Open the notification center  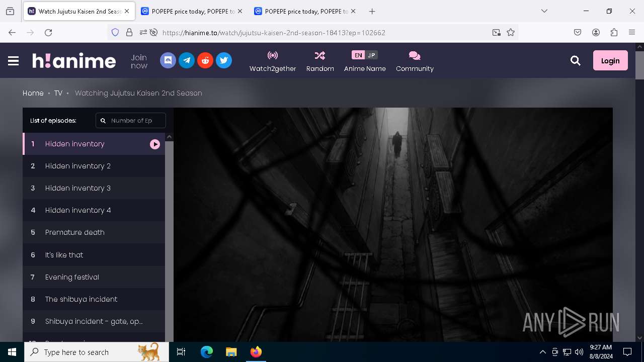[627, 352]
